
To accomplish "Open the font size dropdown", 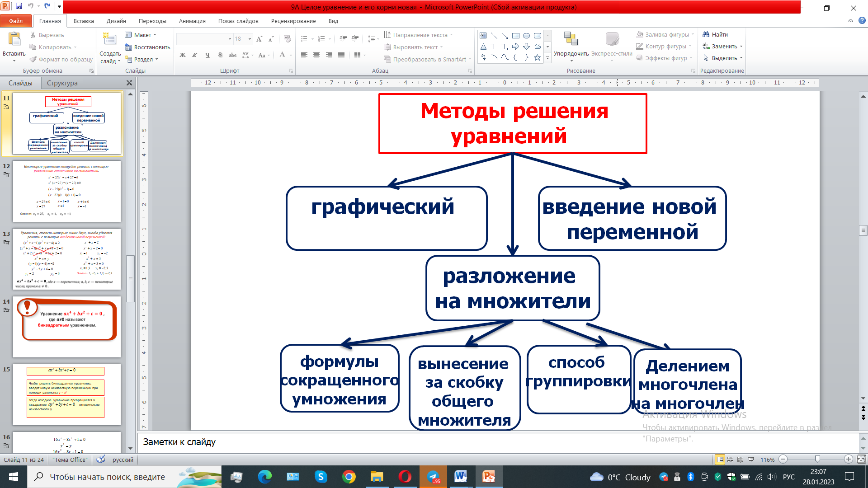I will pyautogui.click(x=250, y=39).
